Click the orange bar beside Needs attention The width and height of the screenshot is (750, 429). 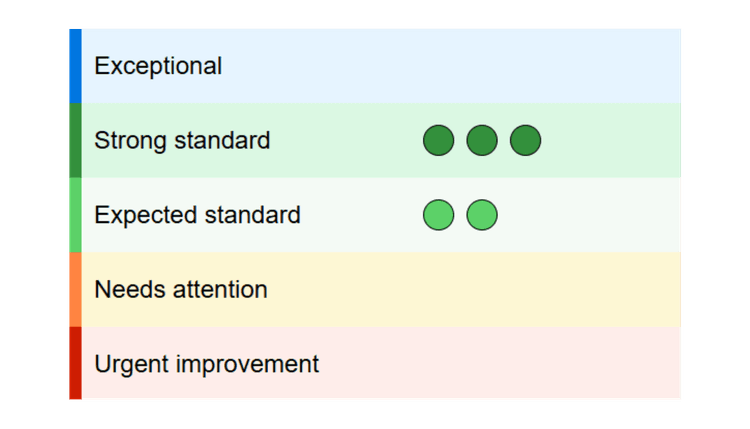[x=75, y=290]
